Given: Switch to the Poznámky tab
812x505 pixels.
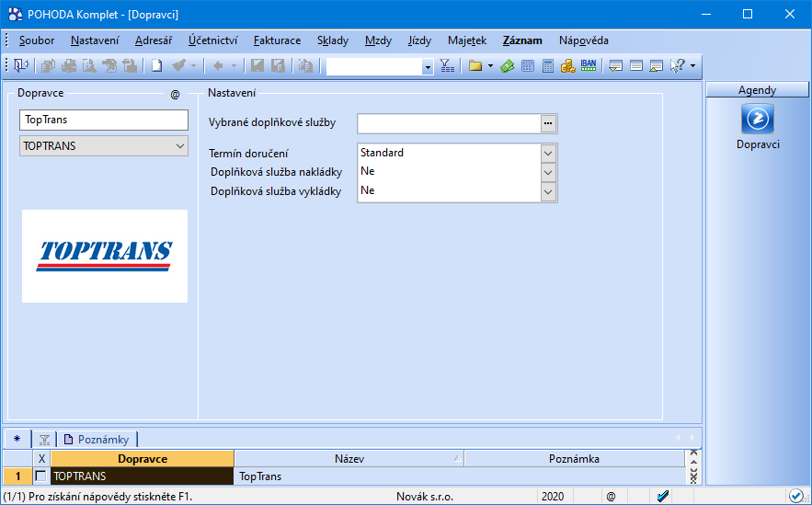Looking at the screenshot, I should pos(97,439).
